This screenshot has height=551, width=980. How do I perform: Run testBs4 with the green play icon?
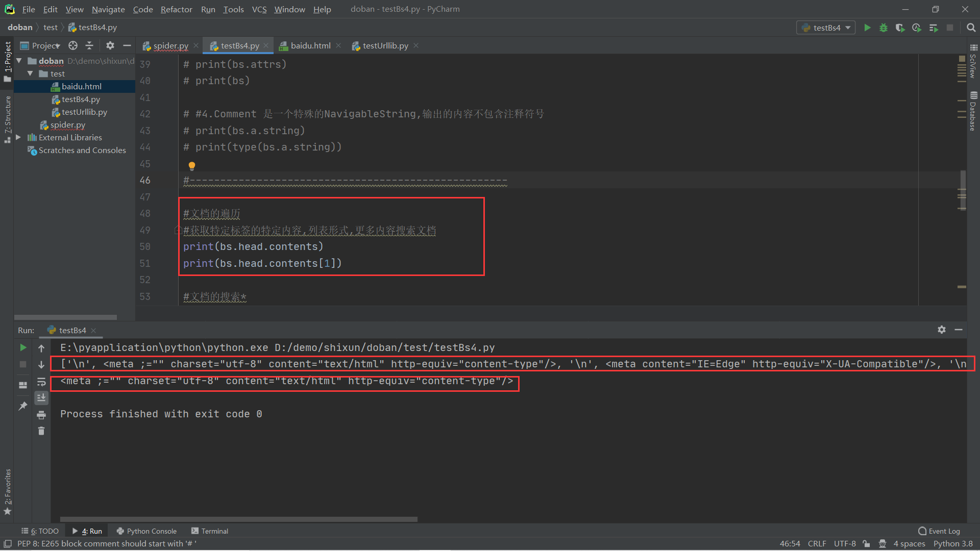click(867, 28)
